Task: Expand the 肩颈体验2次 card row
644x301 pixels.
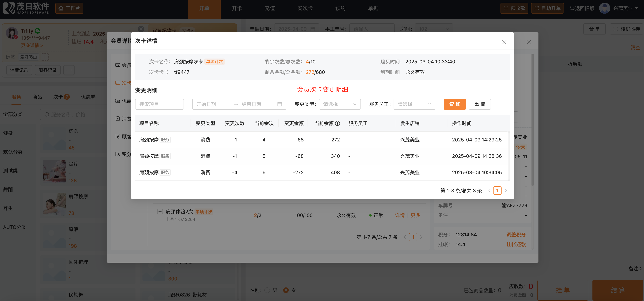Action: [160, 212]
